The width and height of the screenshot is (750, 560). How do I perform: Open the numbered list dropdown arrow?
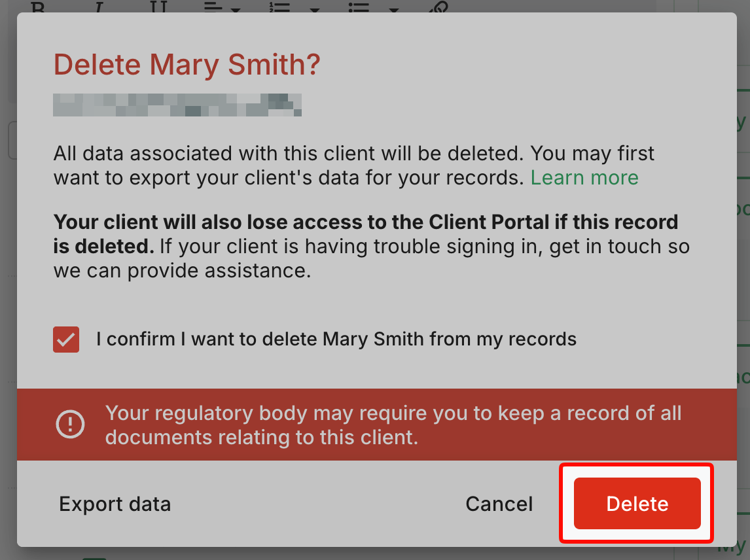[x=315, y=9]
